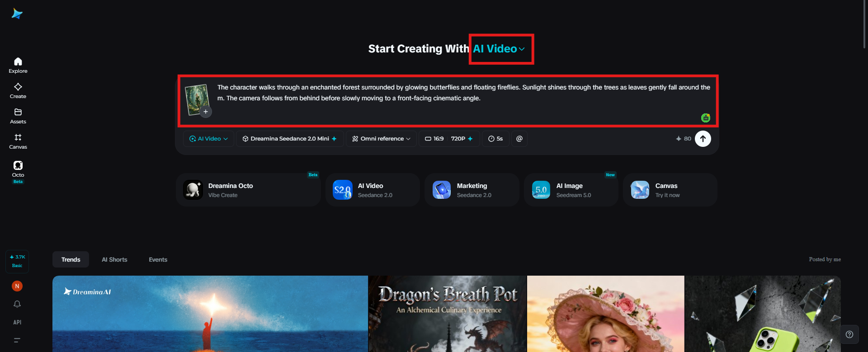This screenshot has width=868, height=352.
Task: Select the Trends tab
Action: pyautogui.click(x=71, y=259)
